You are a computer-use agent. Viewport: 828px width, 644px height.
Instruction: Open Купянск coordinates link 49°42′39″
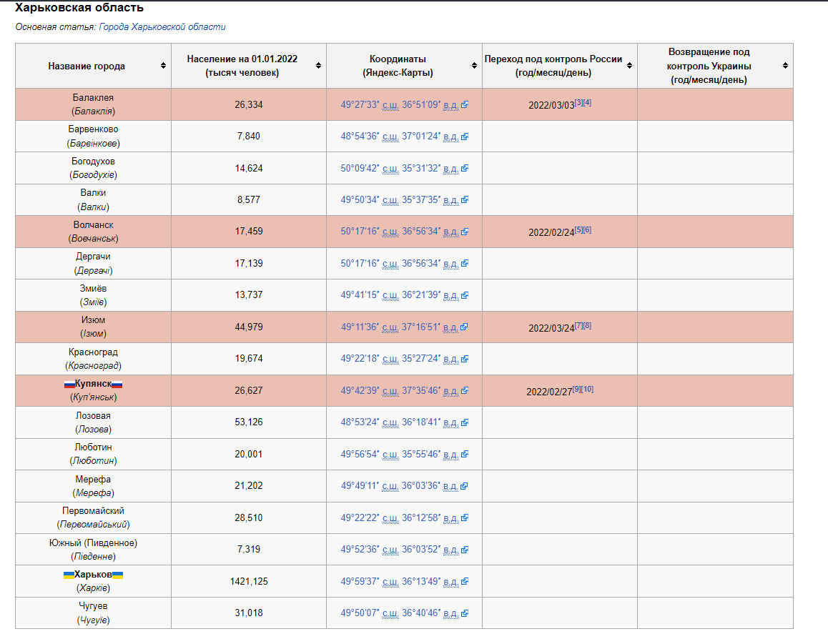point(360,391)
